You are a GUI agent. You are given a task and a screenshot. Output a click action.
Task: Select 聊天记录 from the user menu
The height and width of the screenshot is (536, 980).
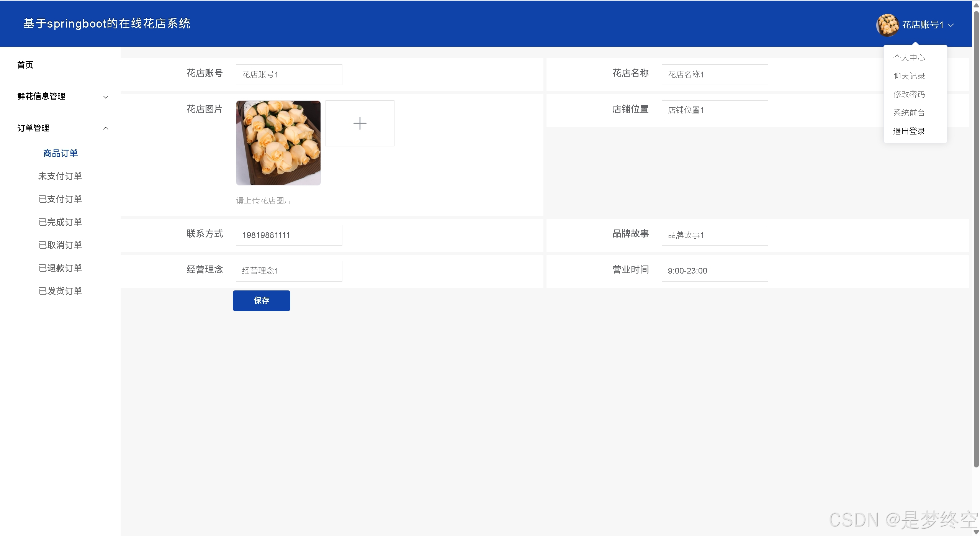910,75
